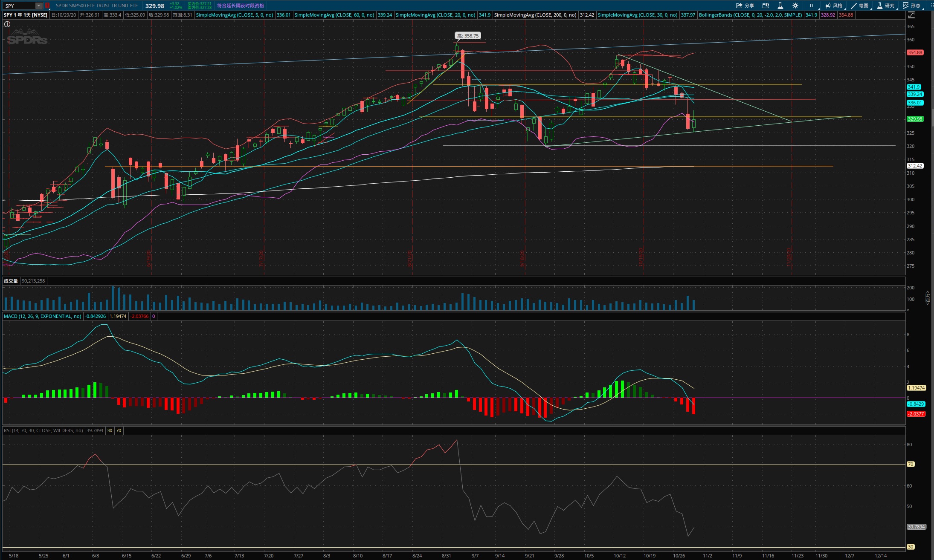Select the BollingerBands study label

(x=751, y=15)
